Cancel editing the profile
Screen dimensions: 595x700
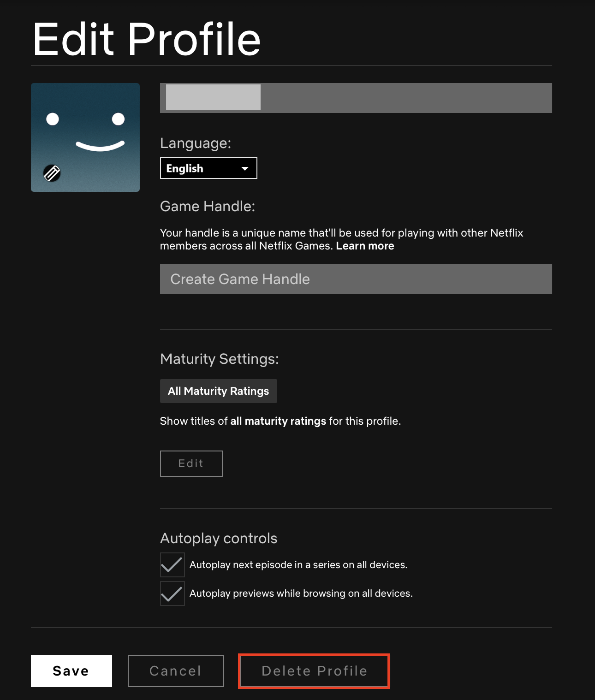(x=175, y=671)
